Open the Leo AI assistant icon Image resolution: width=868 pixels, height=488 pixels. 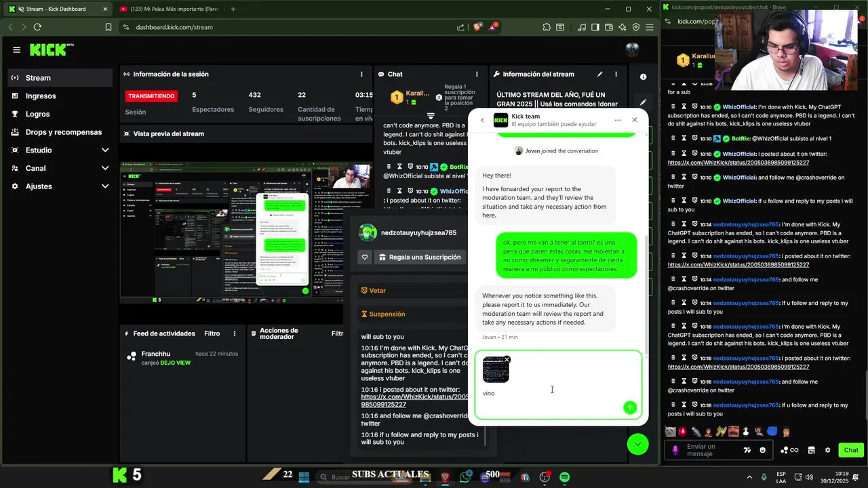pyautogui.click(x=622, y=27)
